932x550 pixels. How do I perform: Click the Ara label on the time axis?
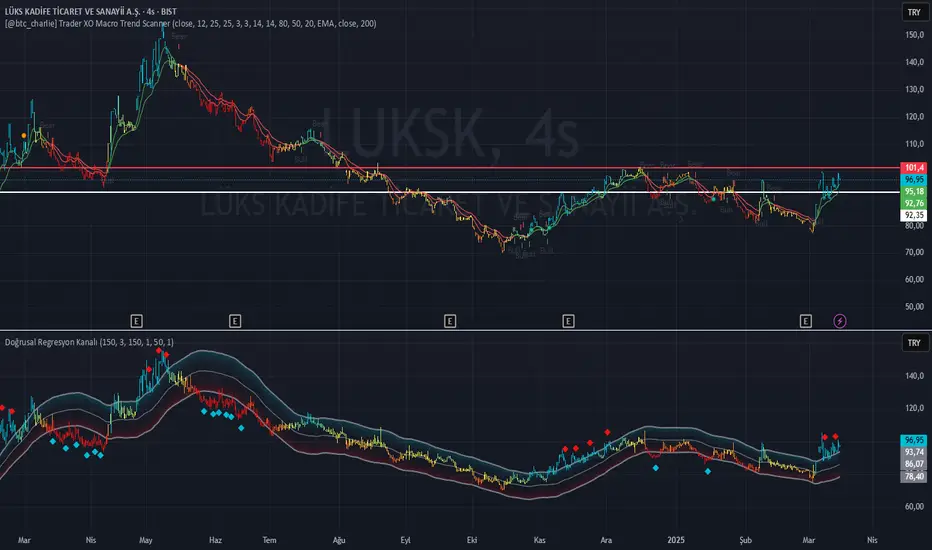pos(606,540)
